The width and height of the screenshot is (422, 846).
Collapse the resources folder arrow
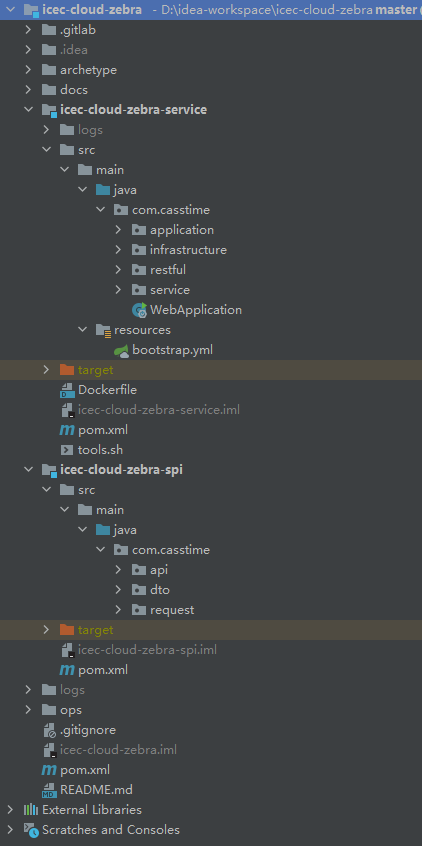(x=83, y=330)
